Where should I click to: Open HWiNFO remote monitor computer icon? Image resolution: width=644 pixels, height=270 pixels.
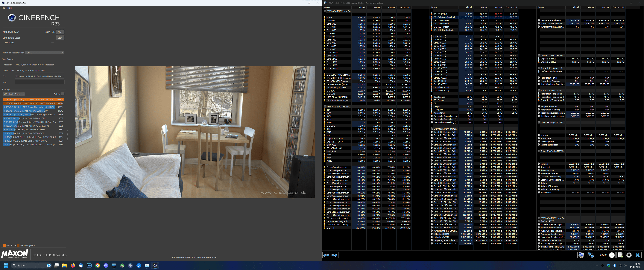point(581,255)
